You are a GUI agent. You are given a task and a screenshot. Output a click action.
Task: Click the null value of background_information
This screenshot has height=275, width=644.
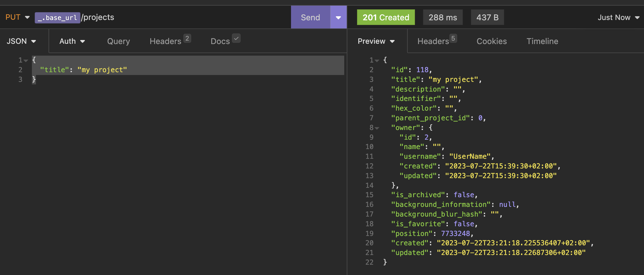(508, 204)
